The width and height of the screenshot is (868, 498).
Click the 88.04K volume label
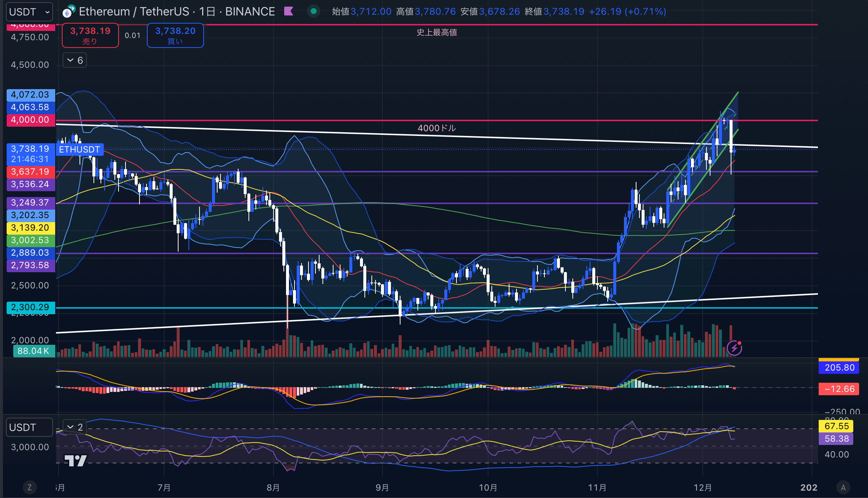click(34, 351)
